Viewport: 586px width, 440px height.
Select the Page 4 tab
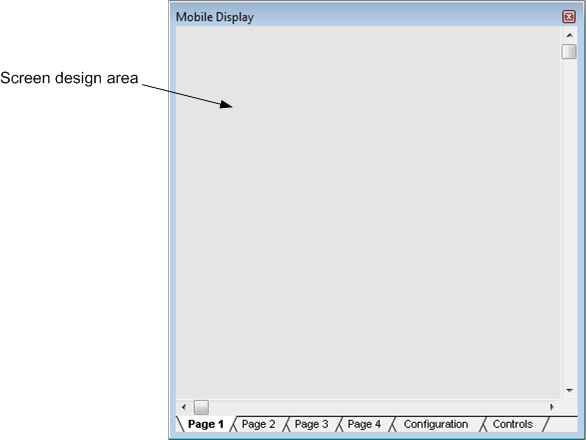pyautogui.click(x=364, y=424)
